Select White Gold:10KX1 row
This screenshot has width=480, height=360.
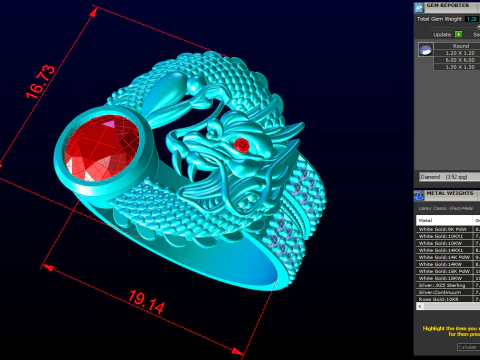coord(448,236)
